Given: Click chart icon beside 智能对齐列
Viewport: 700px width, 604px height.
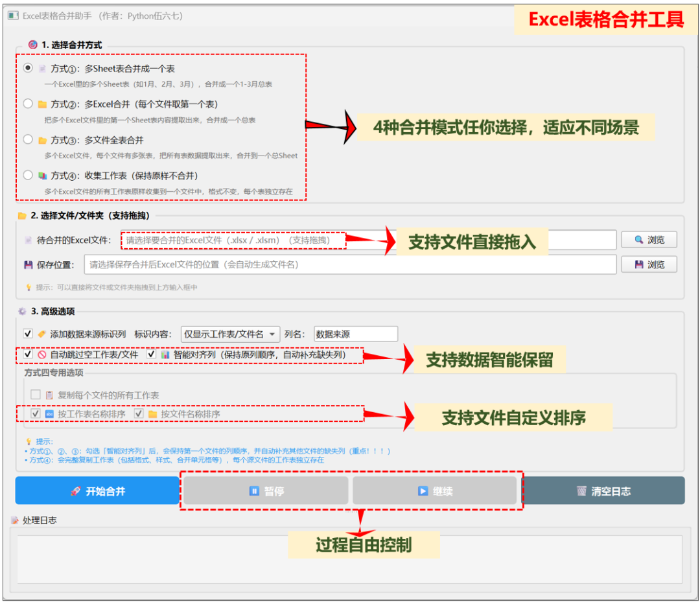Looking at the screenshot, I should click(165, 354).
